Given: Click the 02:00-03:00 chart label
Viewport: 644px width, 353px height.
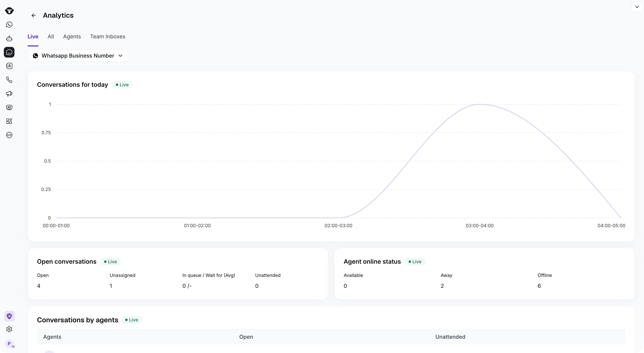Looking at the screenshot, I should [338, 226].
